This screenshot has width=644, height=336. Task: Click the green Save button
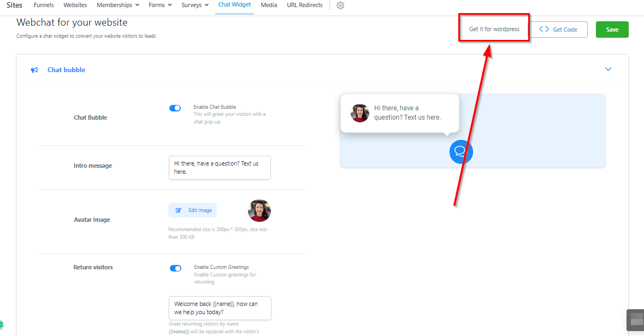pyautogui.click(x=612, y=30)
